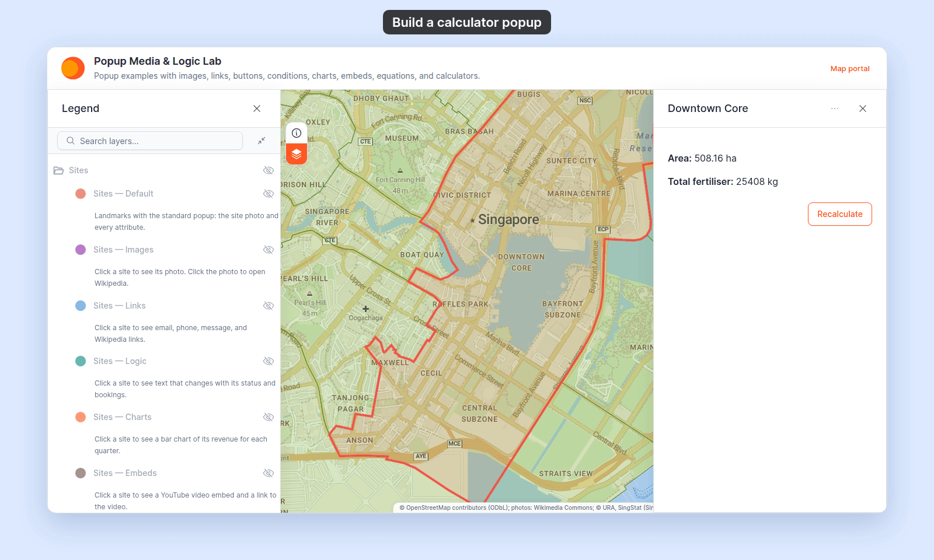This screenshot has height=560, width=934.
Task: Search layers input field
Action: click(150, 141)
